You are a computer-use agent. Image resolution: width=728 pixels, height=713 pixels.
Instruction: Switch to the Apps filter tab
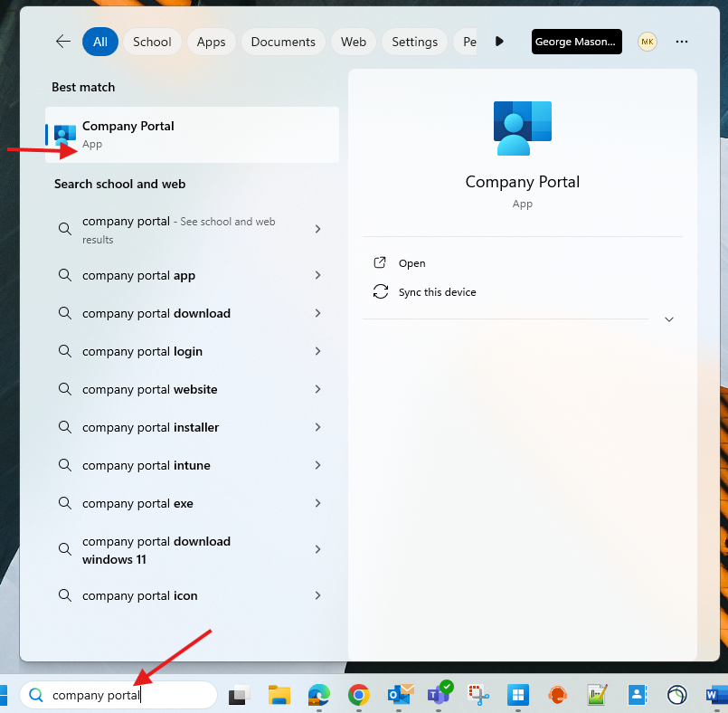tap(211, 42)
